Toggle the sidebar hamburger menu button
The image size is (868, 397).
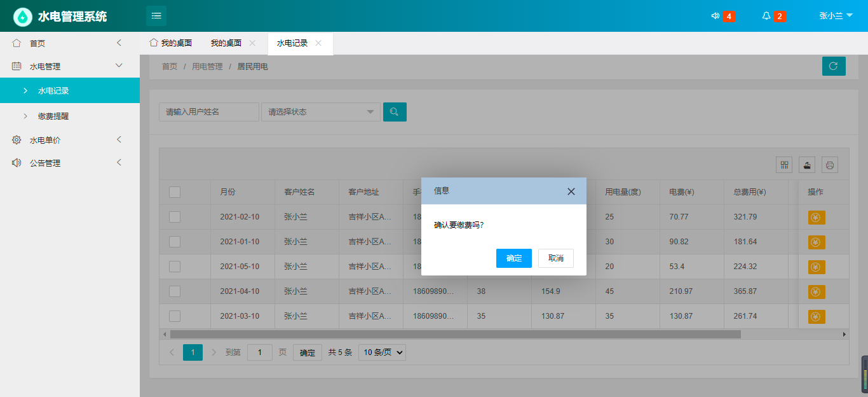point(156,16)
